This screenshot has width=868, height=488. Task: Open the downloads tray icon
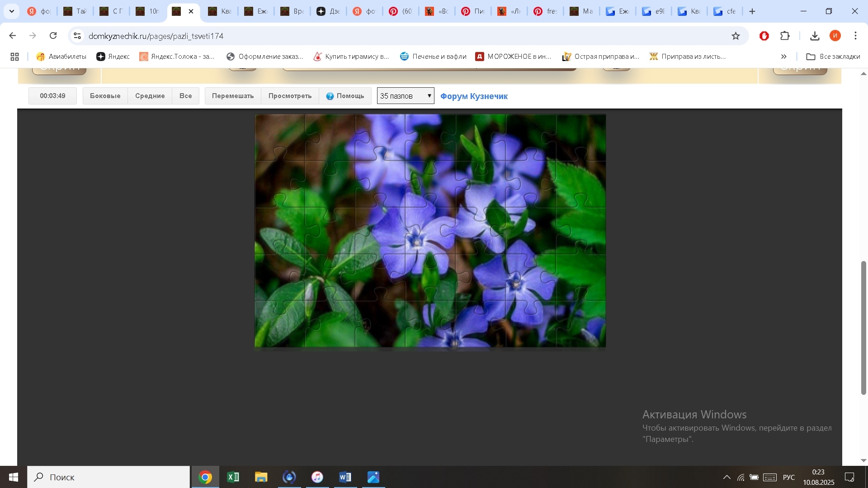(x=815, y=36)
